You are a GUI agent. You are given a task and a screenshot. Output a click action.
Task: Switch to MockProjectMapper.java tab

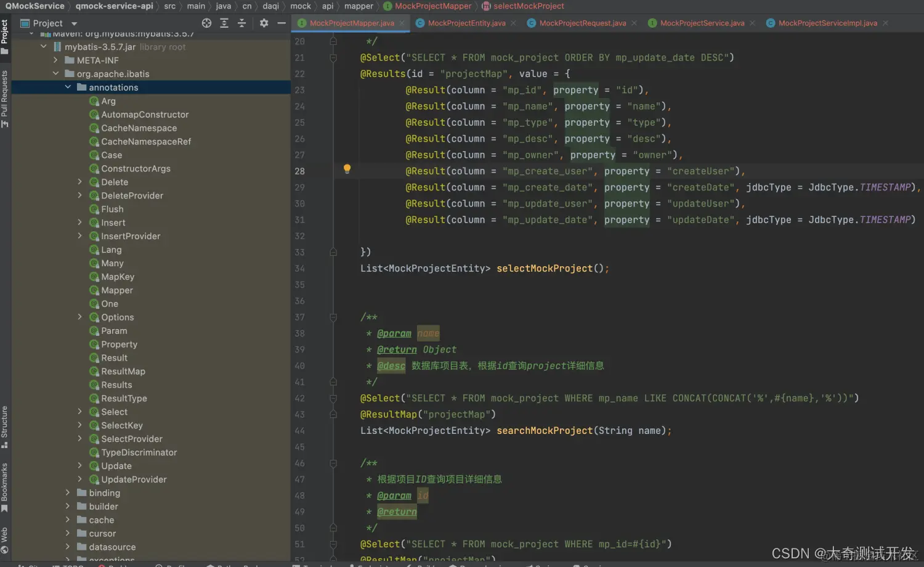(352, 23)
